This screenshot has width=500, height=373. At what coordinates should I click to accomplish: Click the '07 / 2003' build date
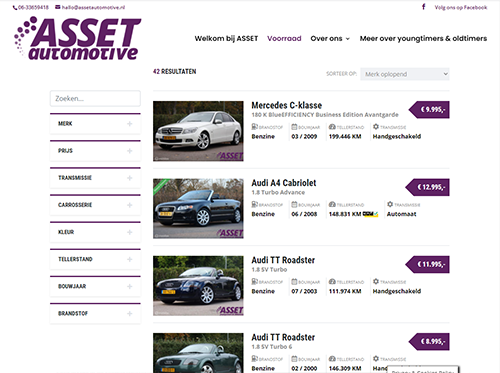click(304, 291)
